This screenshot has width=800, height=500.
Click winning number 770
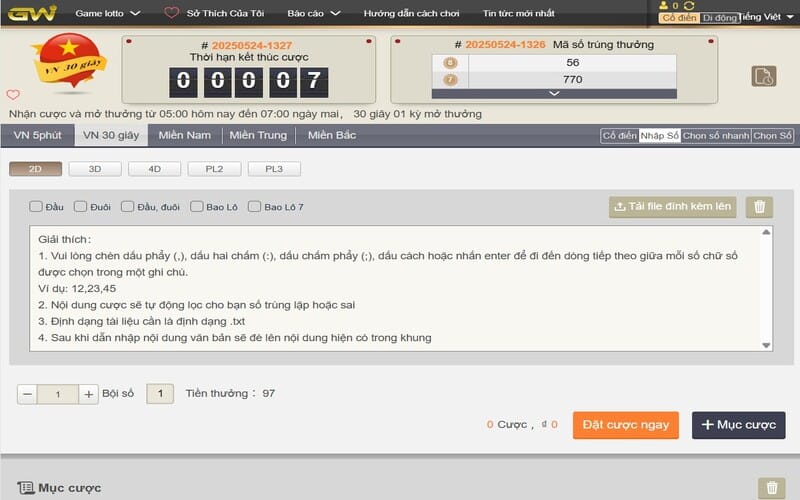pos(572,80)
